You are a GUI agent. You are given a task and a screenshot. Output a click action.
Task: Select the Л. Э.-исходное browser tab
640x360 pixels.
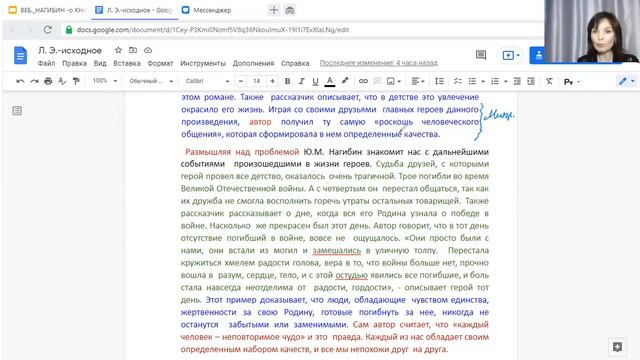[135, 10]
